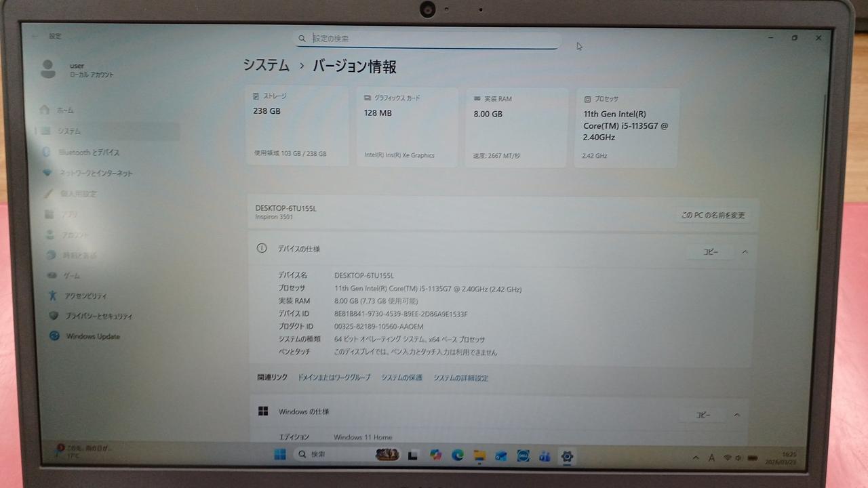868x488 pixels.
Task: Open Windows Update in the sidebar
Action: [x=92, y=337]
